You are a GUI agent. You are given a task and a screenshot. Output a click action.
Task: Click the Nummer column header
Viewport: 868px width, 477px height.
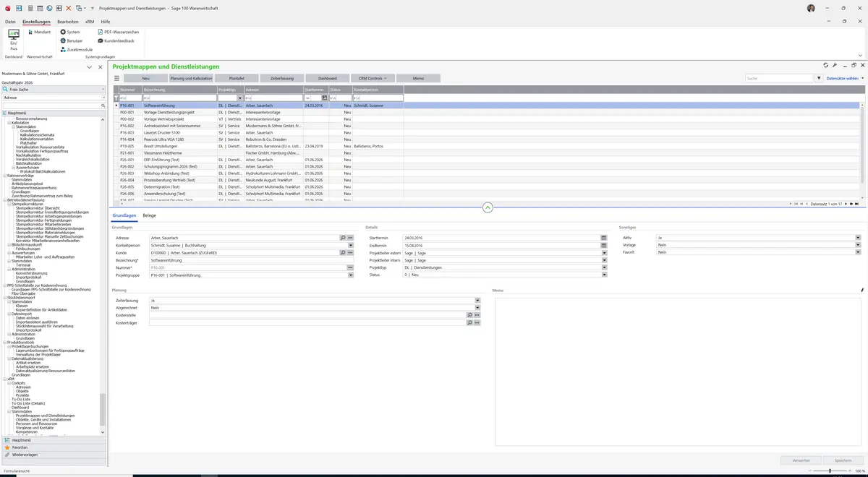130,90
